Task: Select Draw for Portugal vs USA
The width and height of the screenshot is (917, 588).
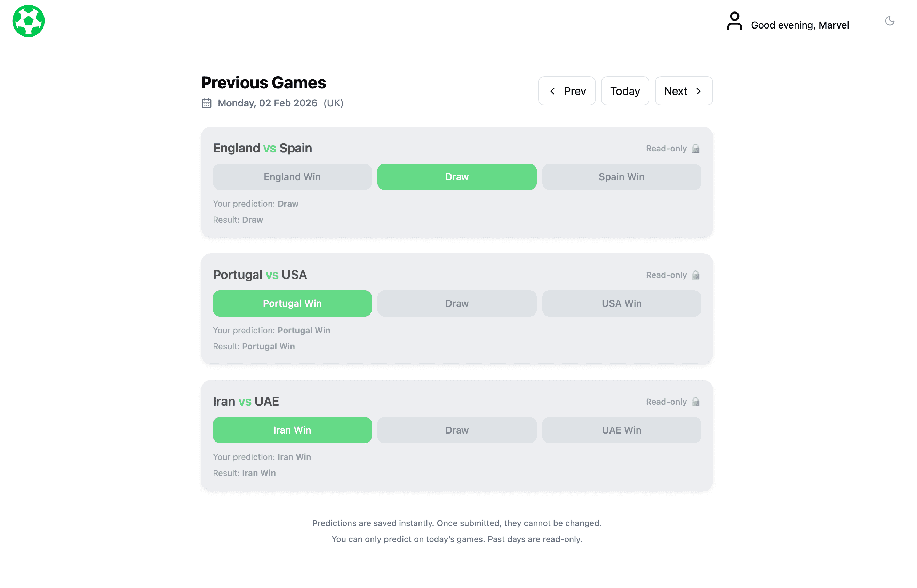Action: point(457,303)
